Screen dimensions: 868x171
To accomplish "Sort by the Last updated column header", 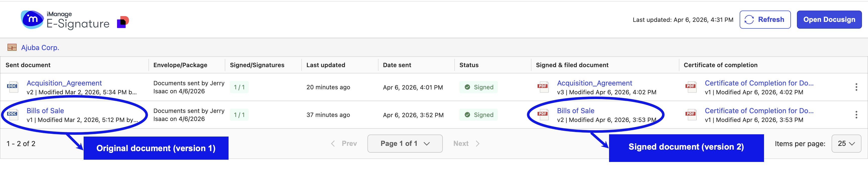I will coord(325,65).
